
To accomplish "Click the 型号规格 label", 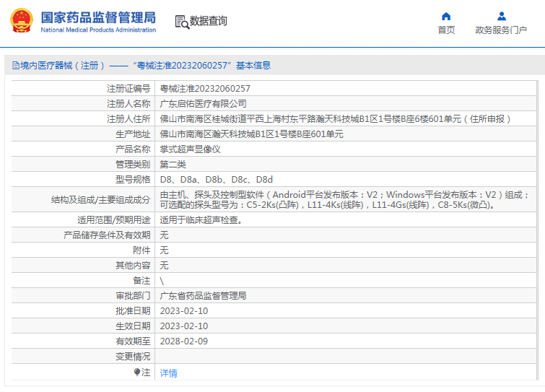I will click(x=133, y=180).
